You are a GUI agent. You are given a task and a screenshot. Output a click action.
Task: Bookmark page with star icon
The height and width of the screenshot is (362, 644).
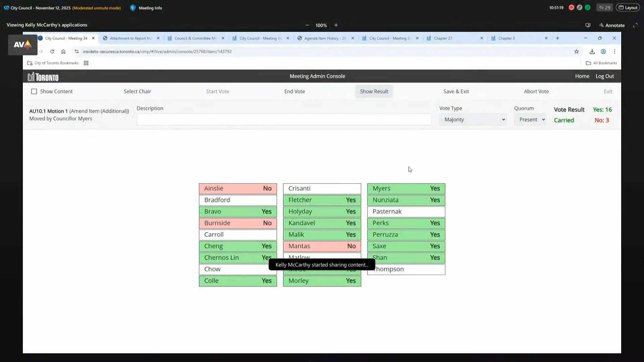[x=576, y=52]
